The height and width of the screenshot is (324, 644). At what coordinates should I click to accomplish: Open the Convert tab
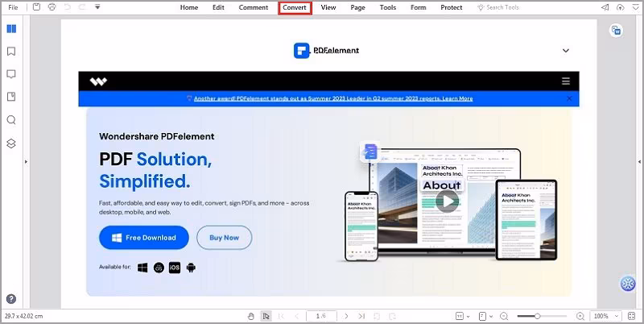pyautogui.click(x=295, y=7)
